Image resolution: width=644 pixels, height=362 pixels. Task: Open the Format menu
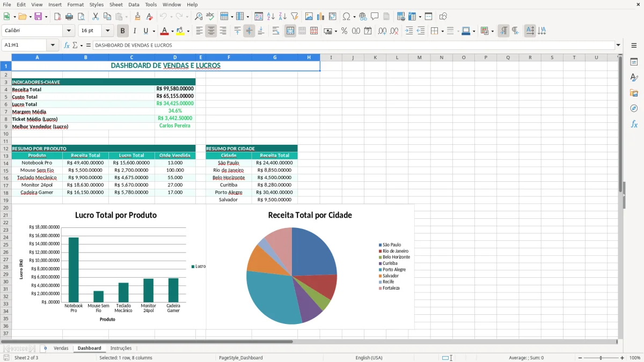[x=76, y=4]
